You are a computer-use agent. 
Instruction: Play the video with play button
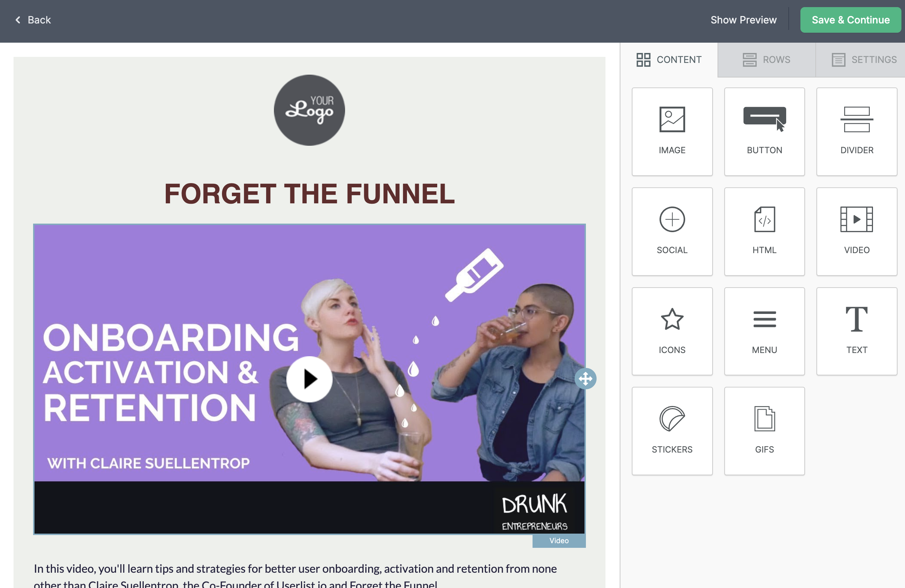tap(309, 379)
